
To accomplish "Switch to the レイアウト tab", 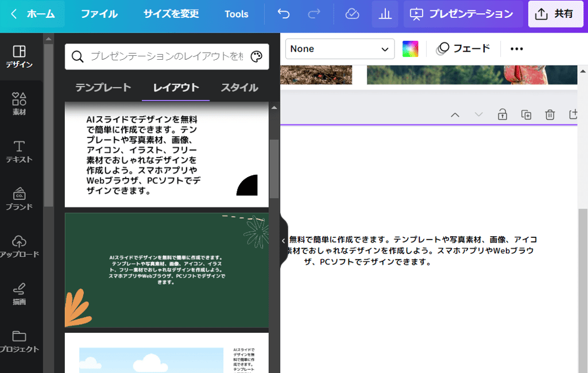I will [x=176, y=88].
